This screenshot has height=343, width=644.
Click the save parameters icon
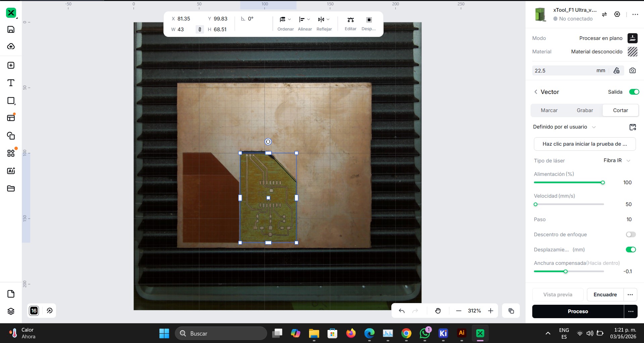click(x=633, y=127)
